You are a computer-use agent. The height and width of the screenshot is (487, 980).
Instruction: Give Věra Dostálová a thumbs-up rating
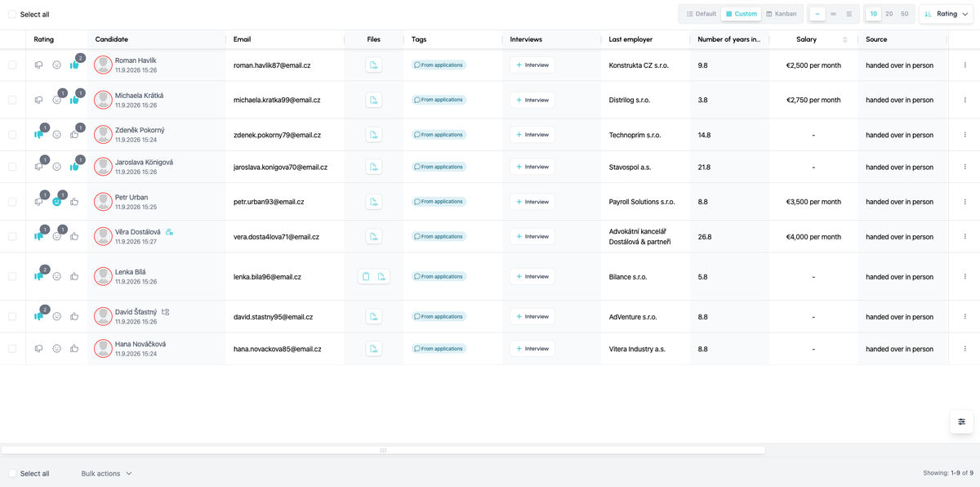[x=74, y=237]
